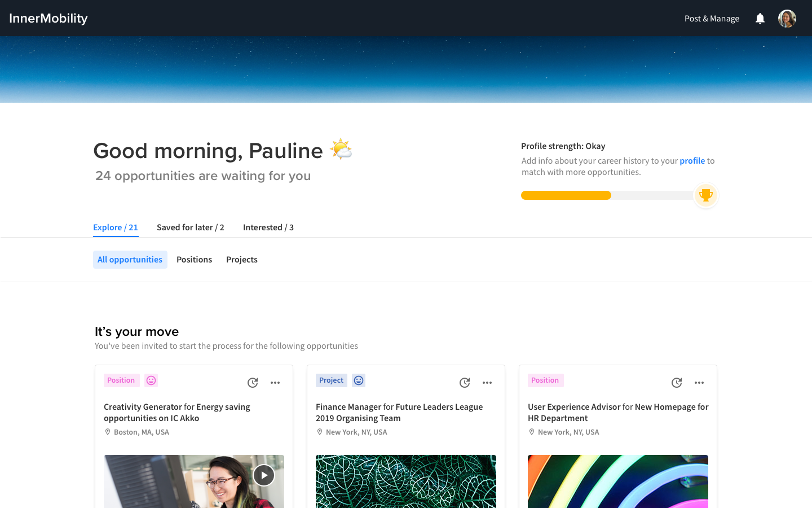Filter by Projects
This screenshot has height=508, width=812.
tap(242, 260)
